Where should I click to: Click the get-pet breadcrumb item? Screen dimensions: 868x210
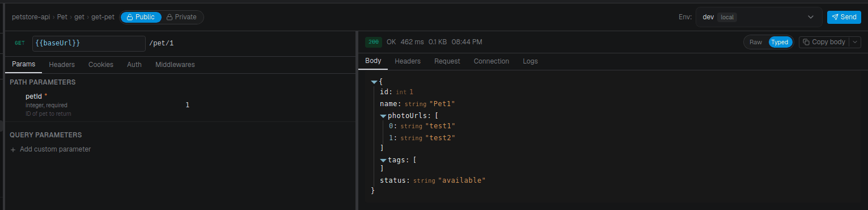point(103,17)
